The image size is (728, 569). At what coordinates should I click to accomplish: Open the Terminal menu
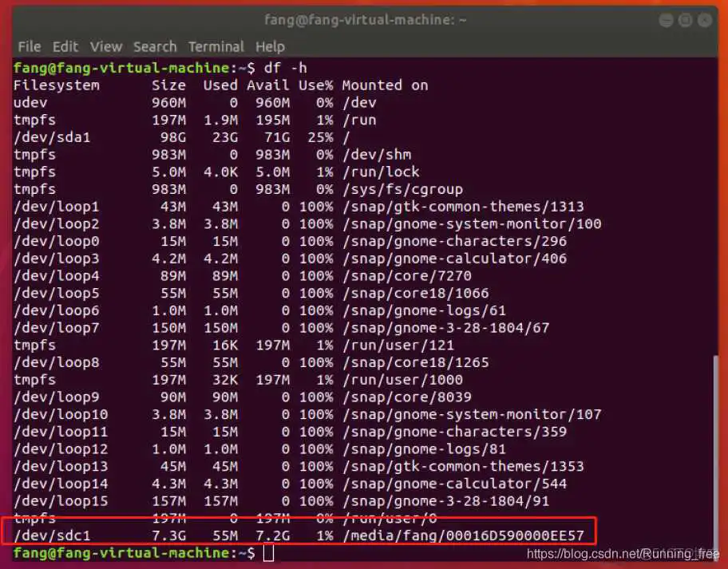(216, 46)
